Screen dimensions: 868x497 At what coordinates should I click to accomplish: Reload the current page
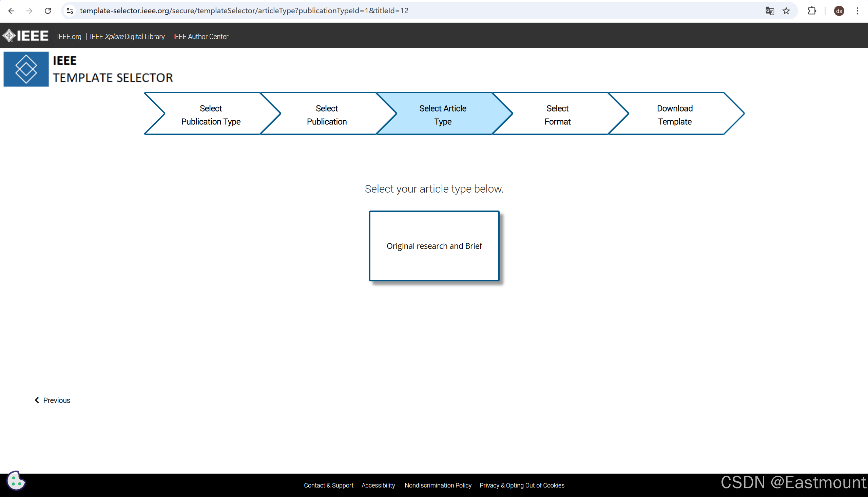(48, 11)
